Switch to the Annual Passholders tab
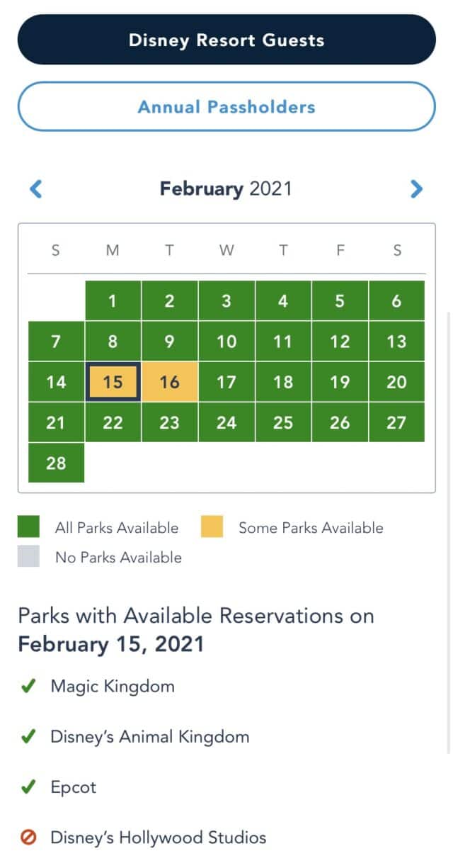 [226, 107]
